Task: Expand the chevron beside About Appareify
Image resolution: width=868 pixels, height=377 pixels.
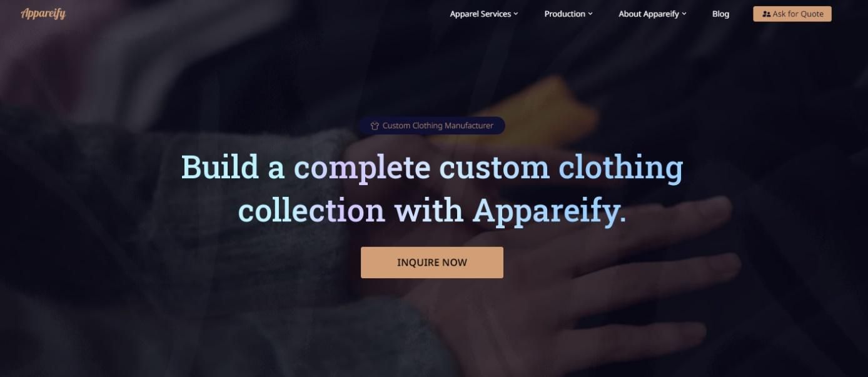Action: [x=684, y=14]
